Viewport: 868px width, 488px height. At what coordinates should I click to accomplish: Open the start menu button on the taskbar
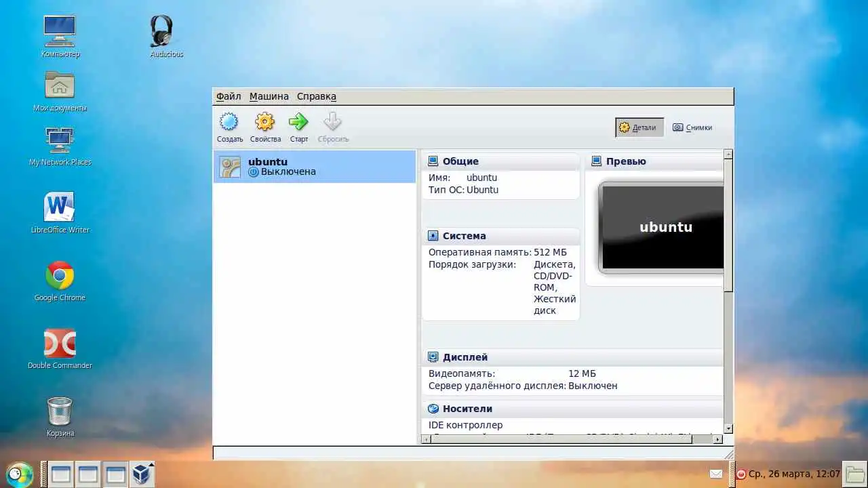click(x=19, y=474)
